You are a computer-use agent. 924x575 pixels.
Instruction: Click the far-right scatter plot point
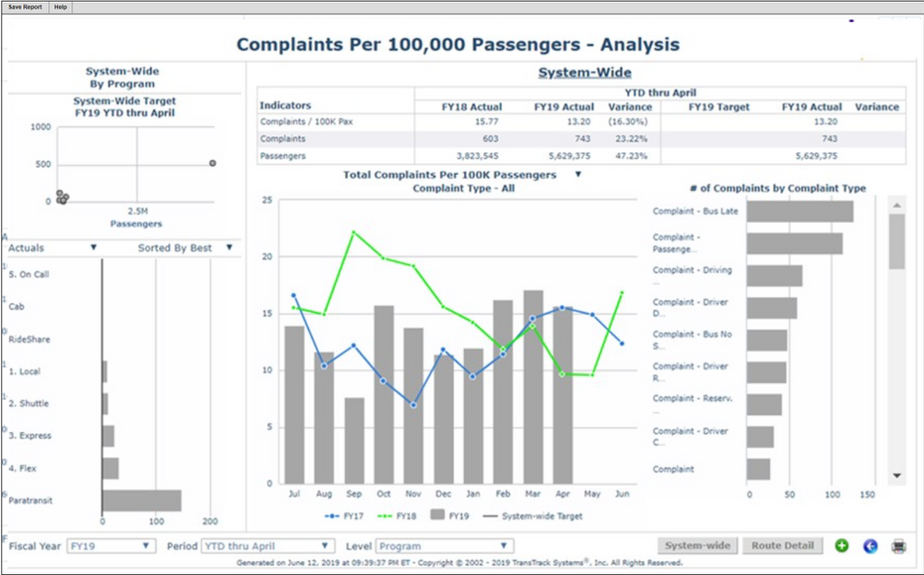coord(213,163)
